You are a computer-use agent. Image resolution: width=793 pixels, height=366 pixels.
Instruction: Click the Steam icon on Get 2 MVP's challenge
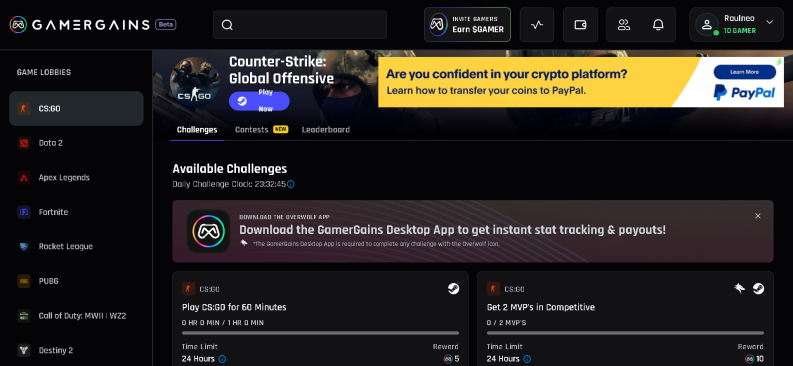point(758,289)
